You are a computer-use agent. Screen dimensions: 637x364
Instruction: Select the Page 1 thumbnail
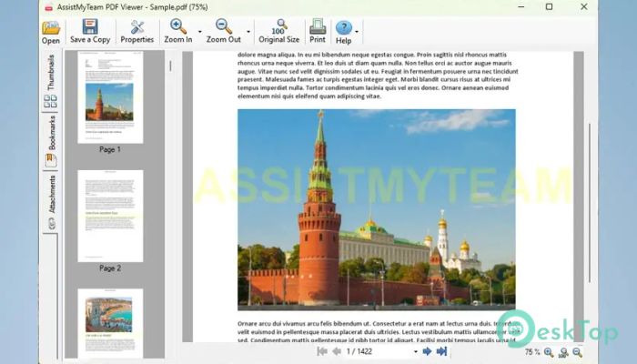[109, 98]
